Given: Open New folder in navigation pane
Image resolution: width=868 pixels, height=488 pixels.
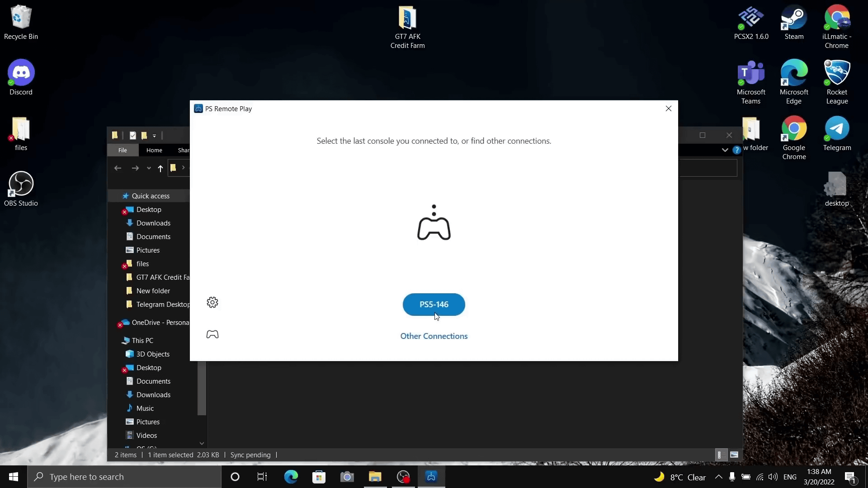Looking at the screenshot, I should (x=153, y=291).
